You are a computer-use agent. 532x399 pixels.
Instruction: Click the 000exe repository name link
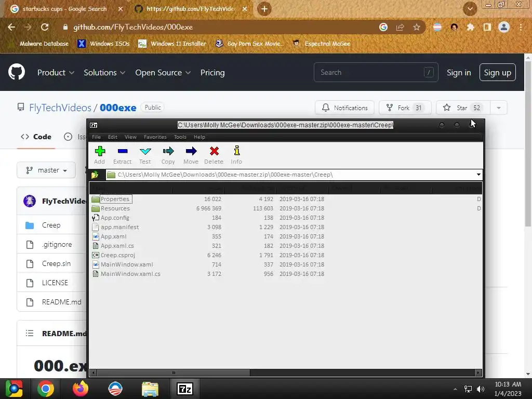pyautogui.click(x=118, y=108)
